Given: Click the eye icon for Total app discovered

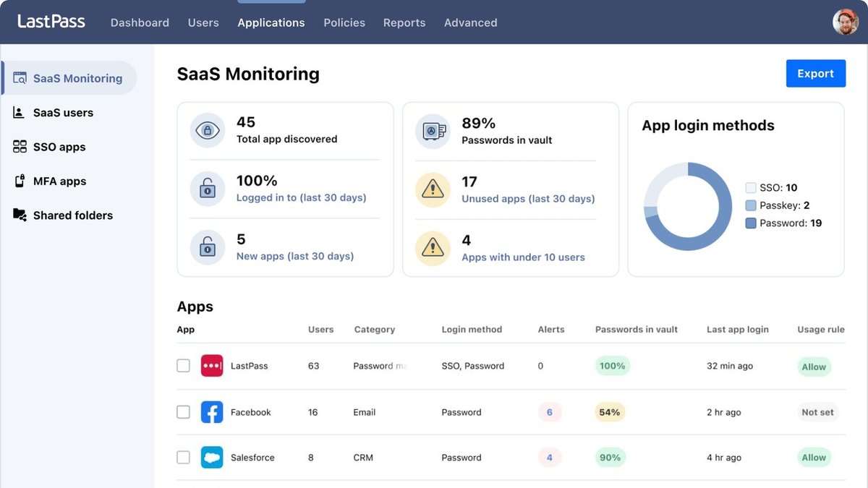Looking at the screenshot, I should (x=208, y=130).
